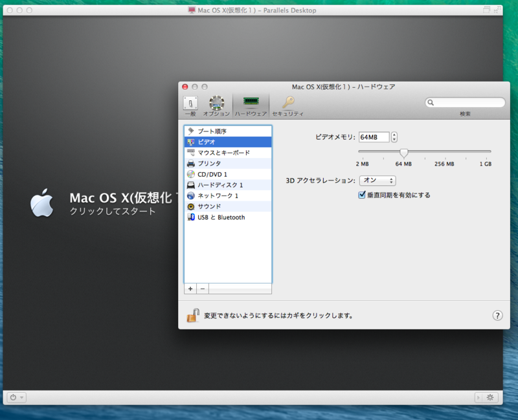Select プリンタ in the hardware list

coord(228,164)
